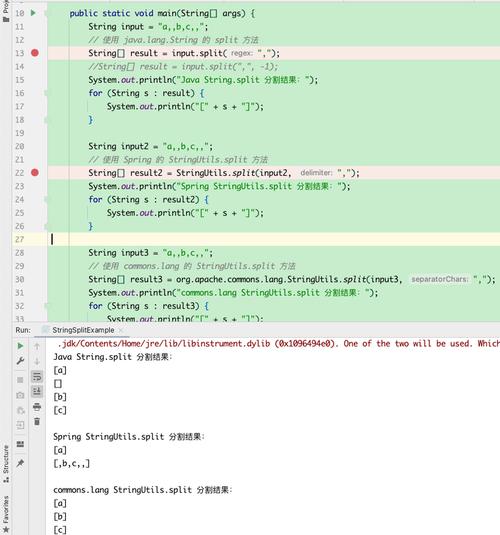Restore layout icon in Run panel
This screenshot has height=535, width=500.
click(20, 444)
